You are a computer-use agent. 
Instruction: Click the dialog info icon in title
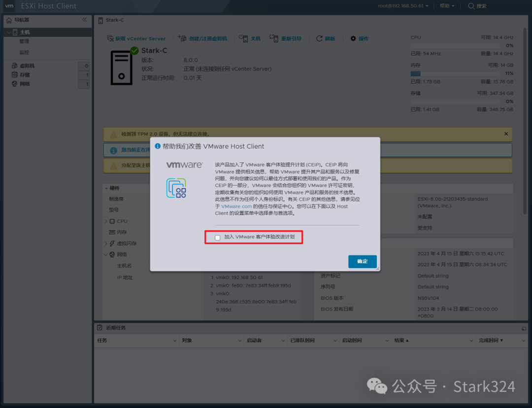click(158, 146)
